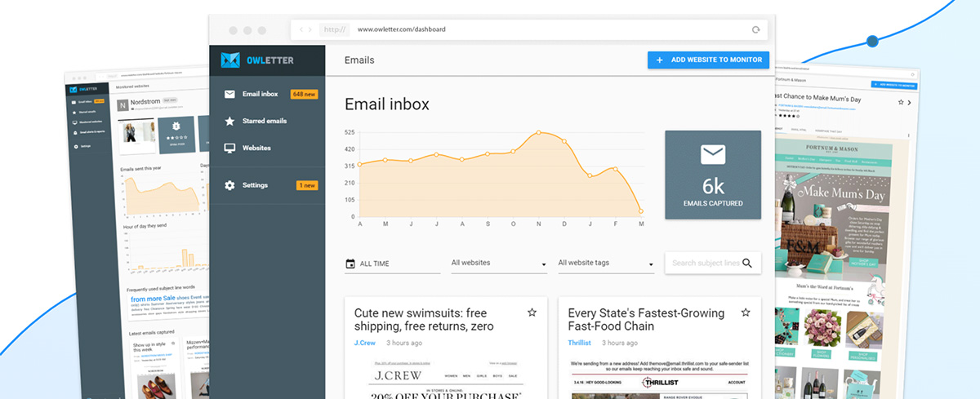Reload the owletter.com dashboard page
The width and height of the screenshot is (980, 399).
(756, 29)
